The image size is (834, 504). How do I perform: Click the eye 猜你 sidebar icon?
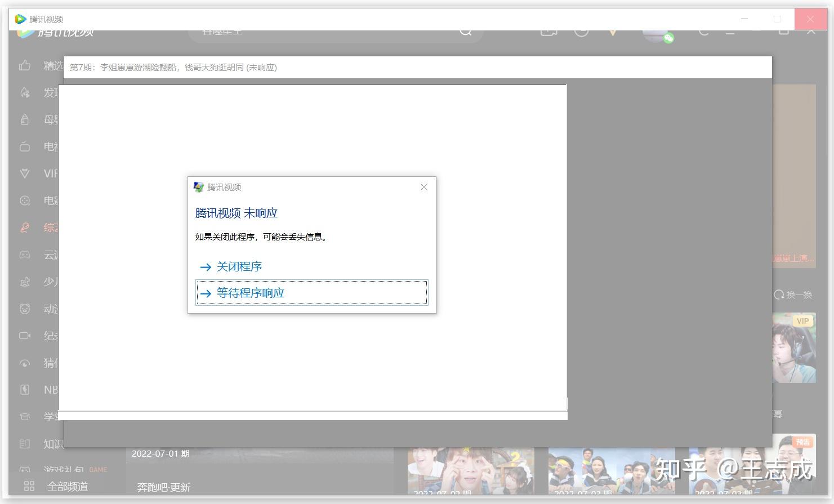point(25,363)
